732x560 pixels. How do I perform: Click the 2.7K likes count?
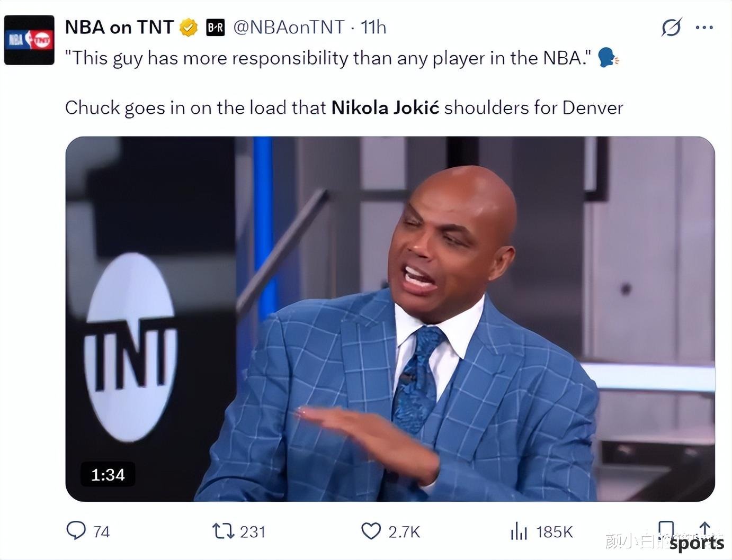coord(404,531)
